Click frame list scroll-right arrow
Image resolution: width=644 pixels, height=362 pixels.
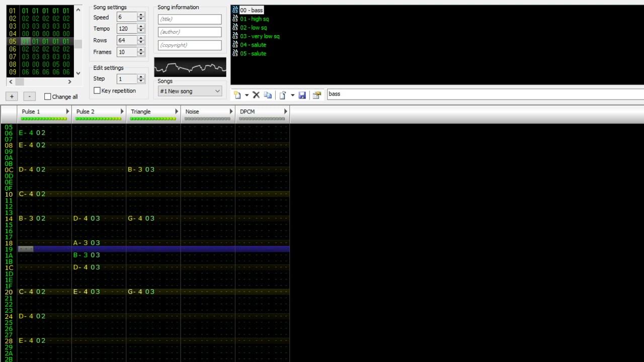click(70, 81)
